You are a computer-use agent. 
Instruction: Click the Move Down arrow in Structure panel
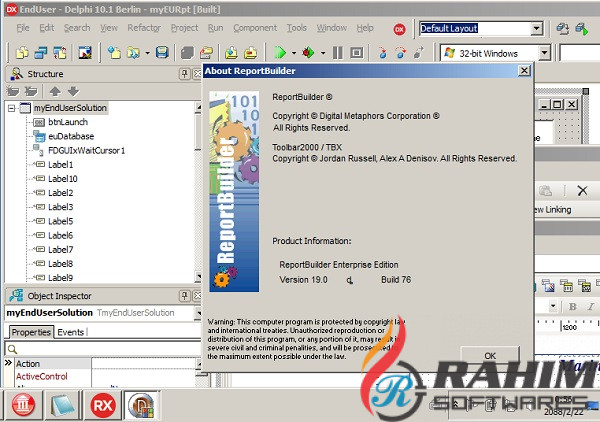(73, 91)
